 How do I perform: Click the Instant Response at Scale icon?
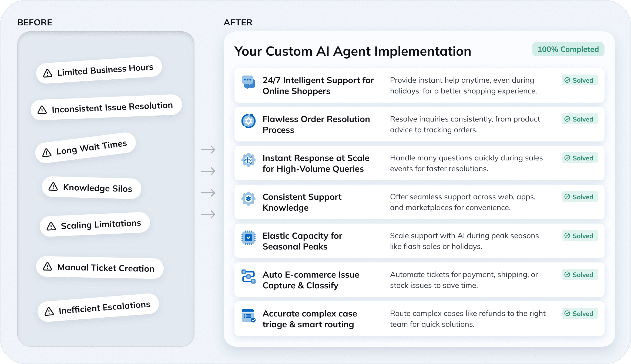pyautogui.click(x=248, y=160)
